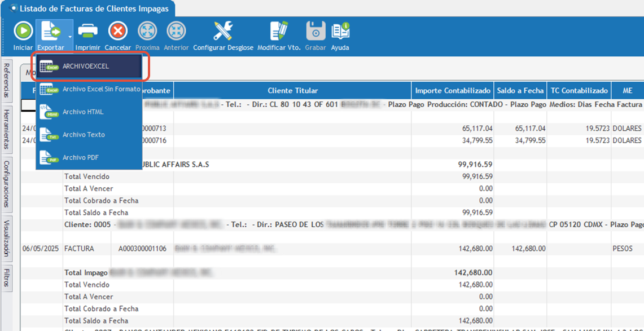Select the Total Impago row label

[86, 272]
